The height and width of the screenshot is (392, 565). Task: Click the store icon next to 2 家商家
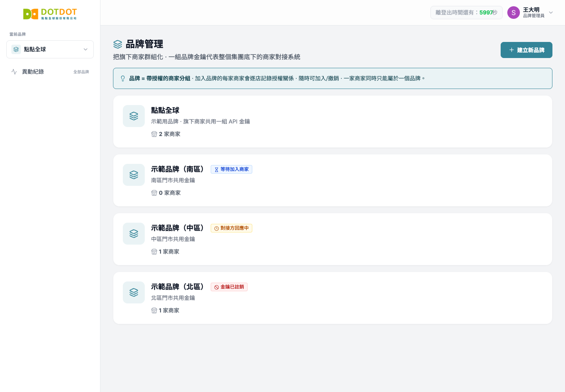[x=154, y=134]
